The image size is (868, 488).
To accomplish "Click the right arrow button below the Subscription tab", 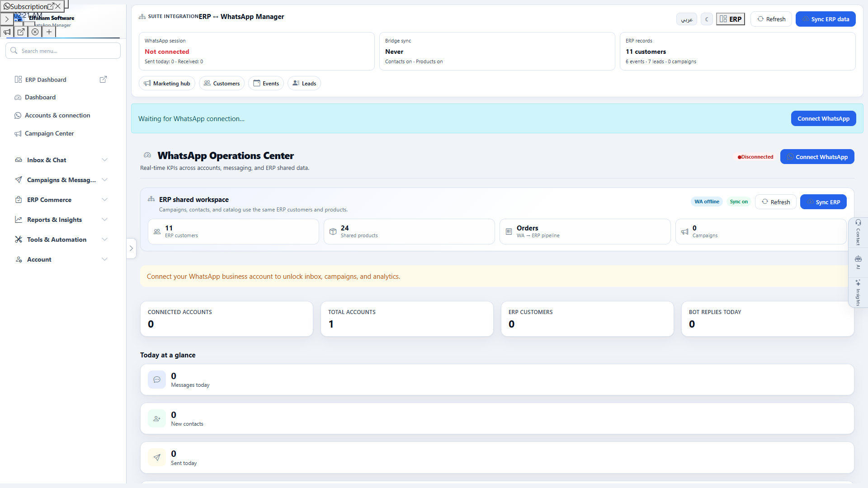I will click(7, 19).
